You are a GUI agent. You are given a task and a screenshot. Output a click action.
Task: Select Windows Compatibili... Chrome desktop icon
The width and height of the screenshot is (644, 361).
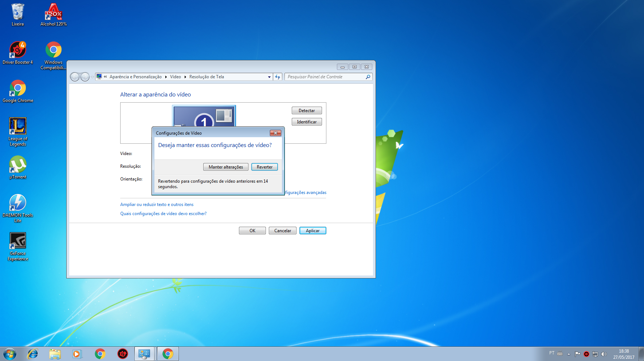[54, 55]
